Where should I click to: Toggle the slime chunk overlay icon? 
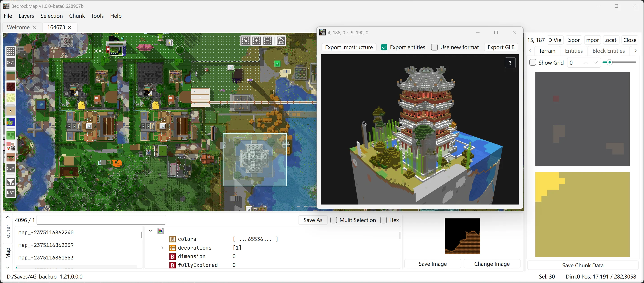point(11,135)
